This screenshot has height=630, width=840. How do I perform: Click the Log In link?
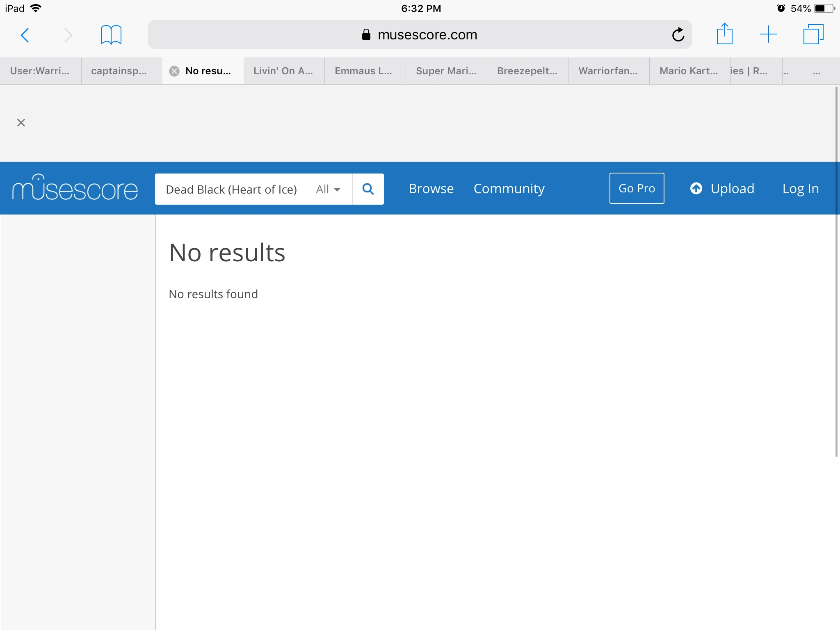800,188
